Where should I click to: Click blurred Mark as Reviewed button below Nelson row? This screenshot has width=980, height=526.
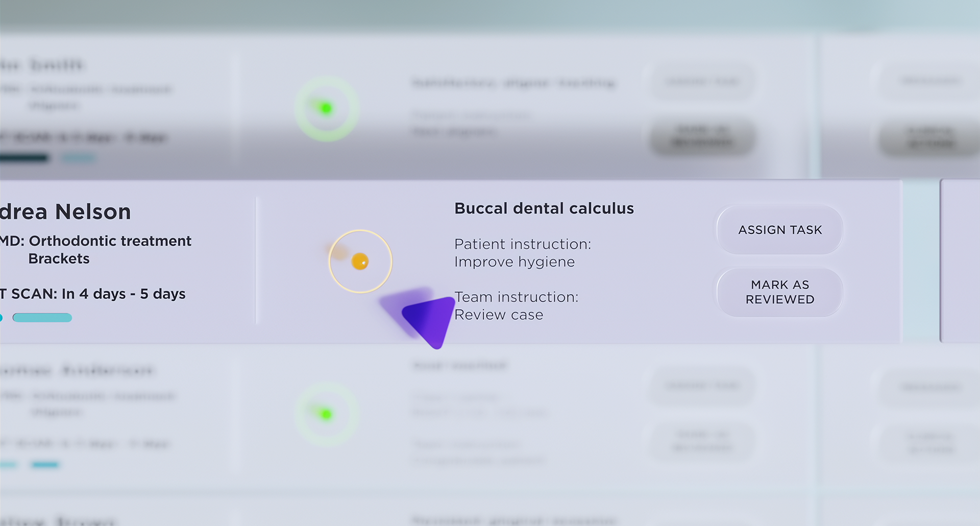click(x=702, y=441)
